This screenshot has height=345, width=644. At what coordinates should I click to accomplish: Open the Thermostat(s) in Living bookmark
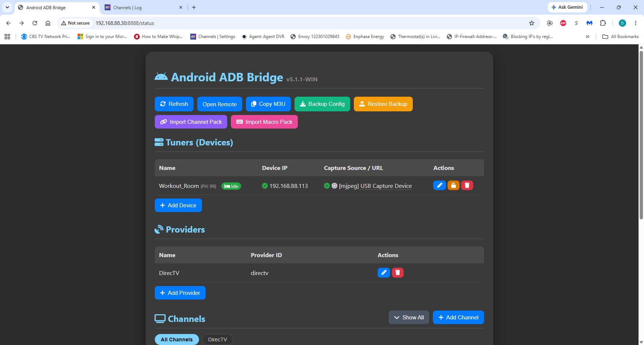[x=415, y=37]
